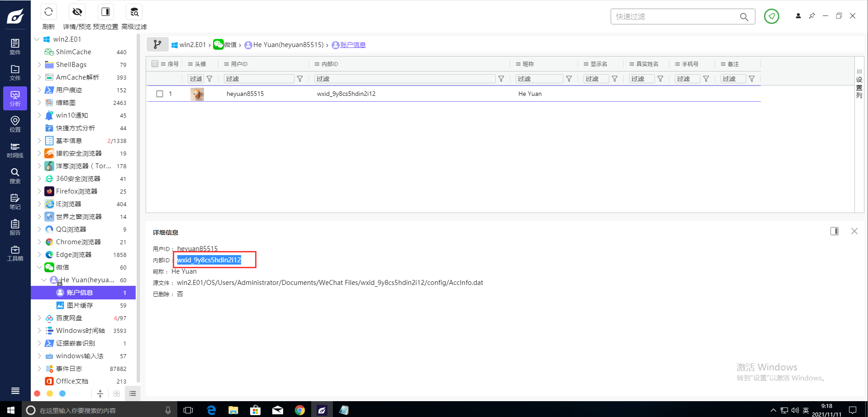Image resolution: width=868 pixels, height=417 pixels.
Task: Open the 笔记 sidebar section
Action: (15, 201)
